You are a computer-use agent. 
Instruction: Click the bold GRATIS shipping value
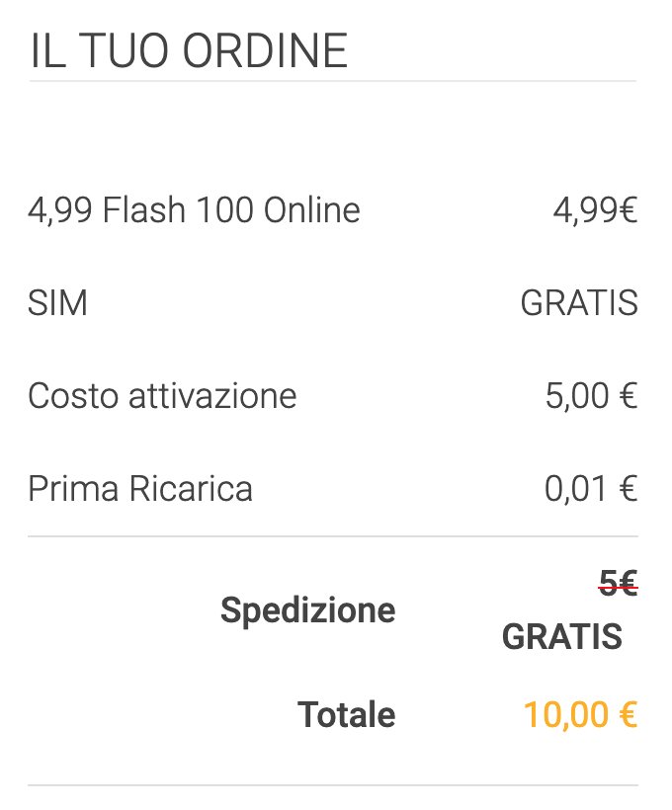tap(562, 636)
